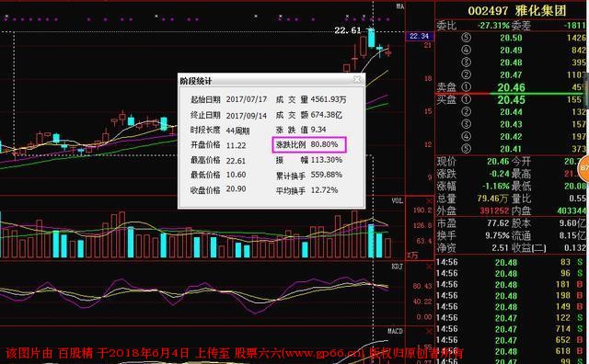The image size is (589, 364).
Task: Close the 阶段统计 statistics dialog
Action: pos(357,79)
